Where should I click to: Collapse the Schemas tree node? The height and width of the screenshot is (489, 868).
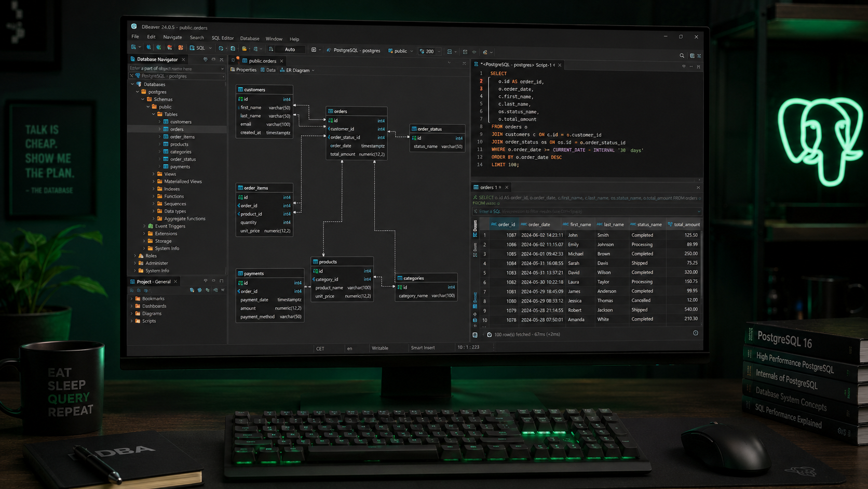point(143,99)
